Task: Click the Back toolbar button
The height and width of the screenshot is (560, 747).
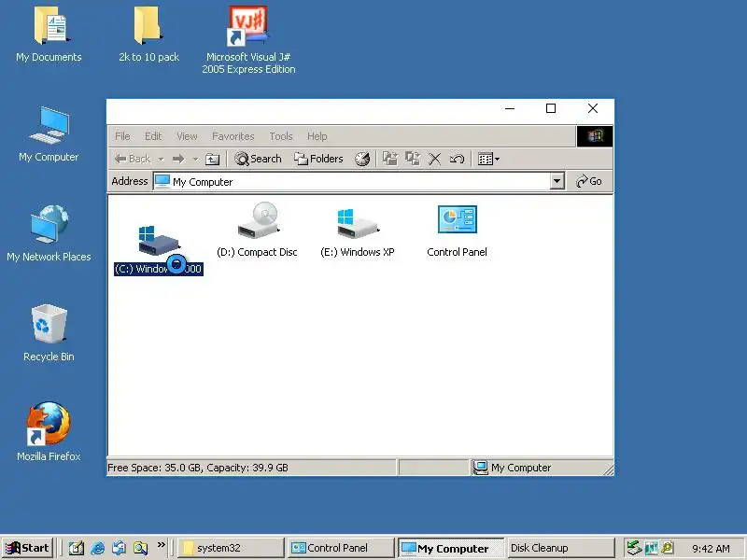Action: point(133,159)
